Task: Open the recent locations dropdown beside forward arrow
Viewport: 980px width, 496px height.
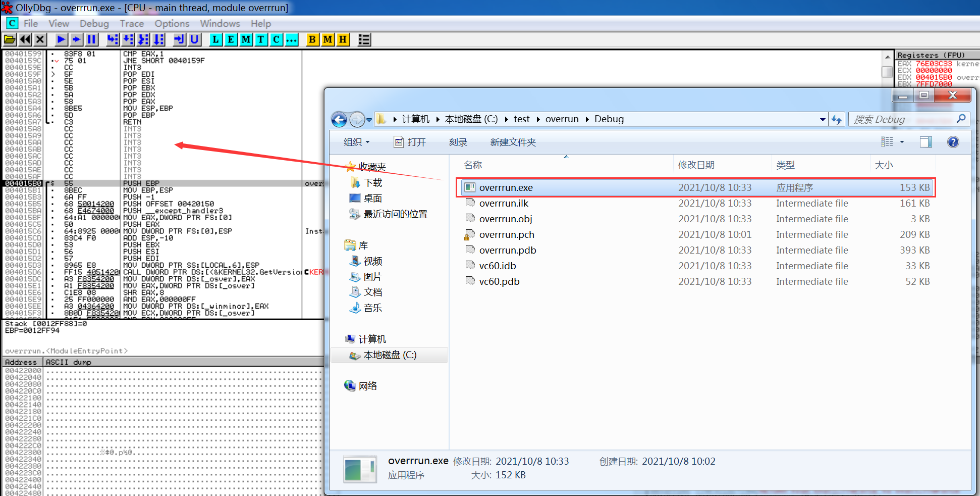Action: [369, 120]
